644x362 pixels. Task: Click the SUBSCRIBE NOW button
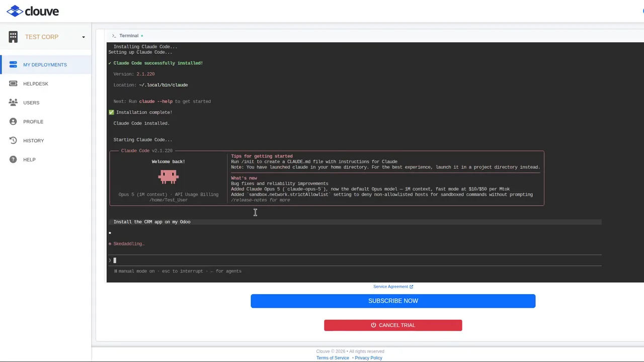393,301
